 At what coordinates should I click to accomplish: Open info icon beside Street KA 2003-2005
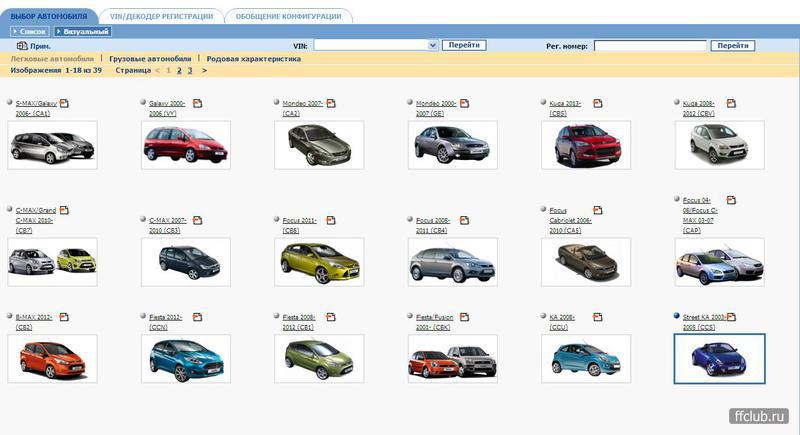[731, 317]
